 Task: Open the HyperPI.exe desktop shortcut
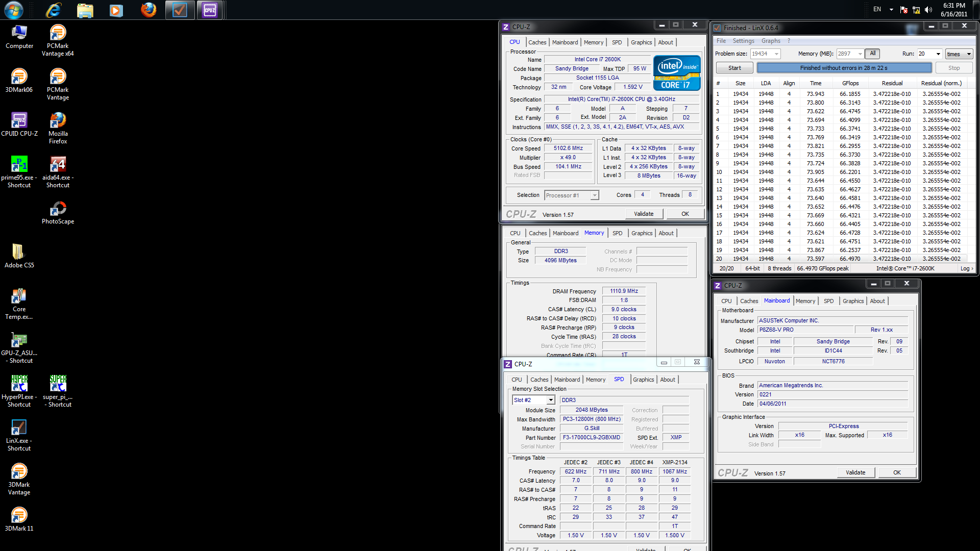point(19,384)
